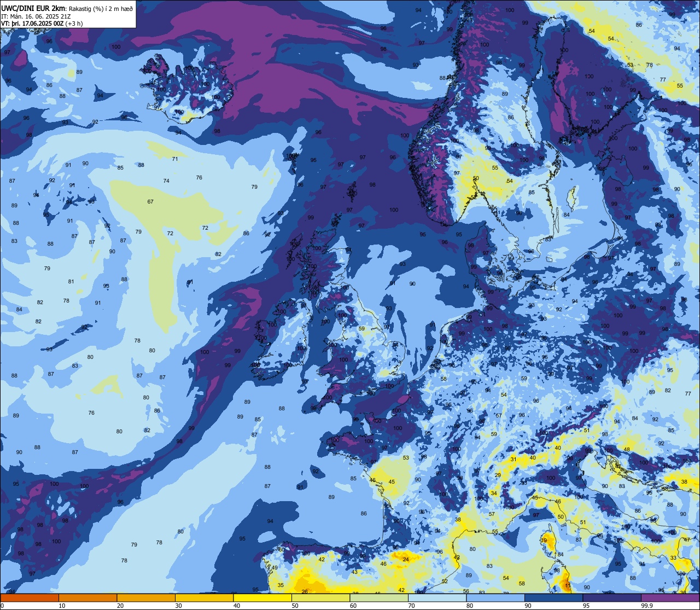Image resolution: width=700 pixels, height=610 pixels.
Task: Click the '71' humidity value south of Iceland
Action: 175,159
